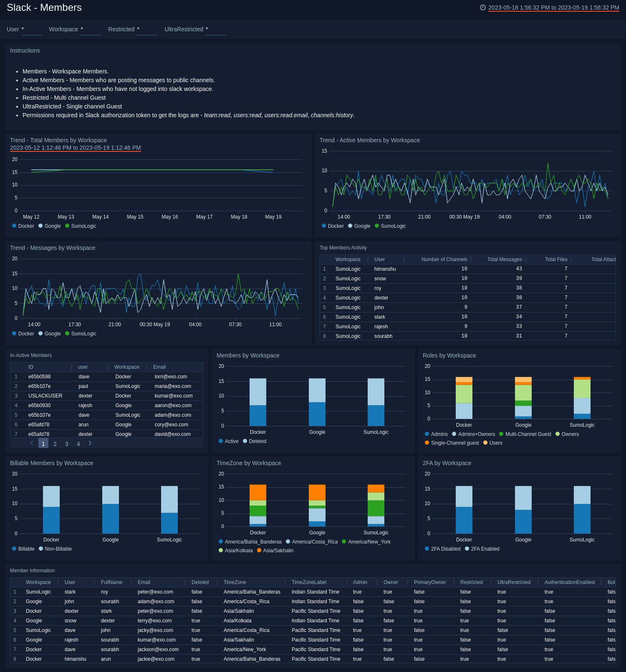Select page 4 in In-Active Members pagination
The image size is (626, 672).
tap(78, 444)
